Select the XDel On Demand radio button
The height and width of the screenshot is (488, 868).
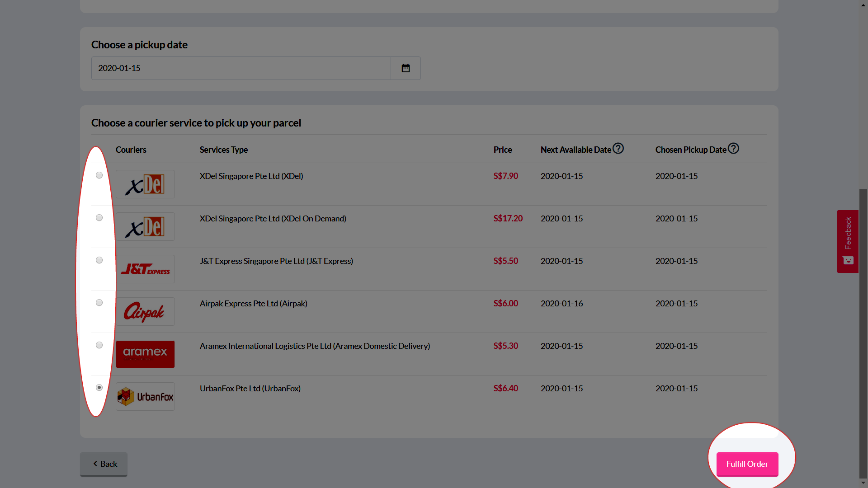(x=99, y=218)
